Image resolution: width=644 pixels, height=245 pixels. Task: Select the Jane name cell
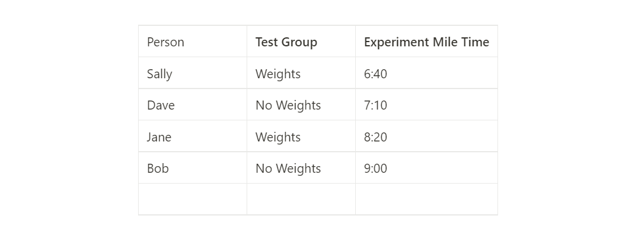point(159,137)
